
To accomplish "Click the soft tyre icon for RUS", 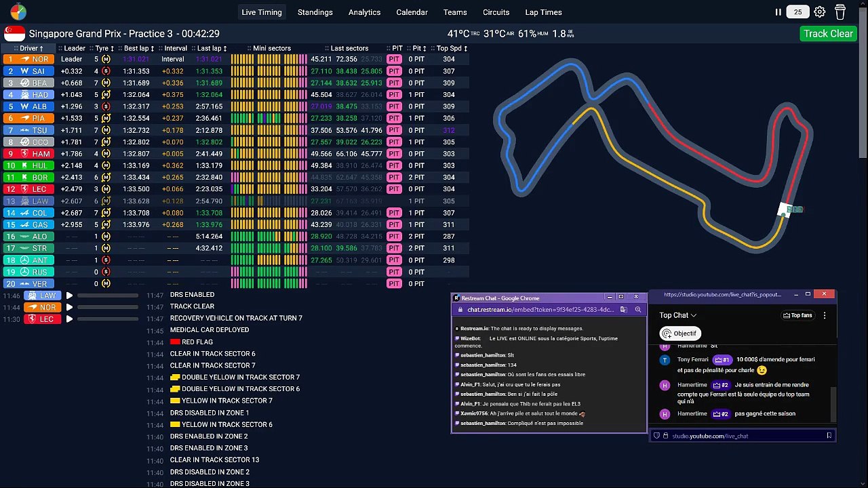I will (106, 272).
